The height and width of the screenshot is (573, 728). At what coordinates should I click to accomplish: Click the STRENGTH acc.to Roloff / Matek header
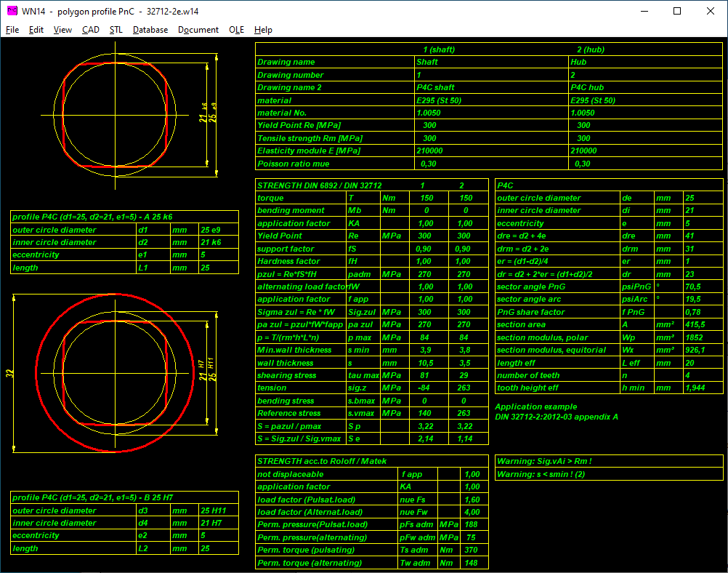pos(323,461)
